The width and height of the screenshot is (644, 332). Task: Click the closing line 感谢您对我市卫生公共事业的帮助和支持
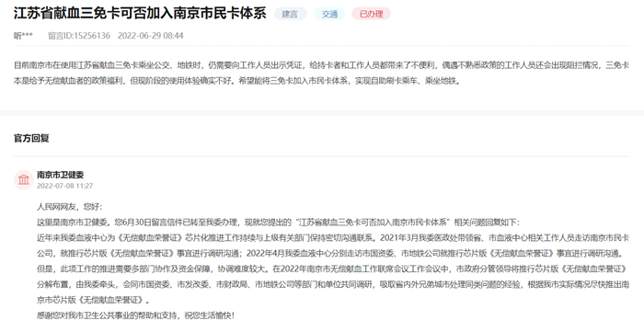pos(135,315)
